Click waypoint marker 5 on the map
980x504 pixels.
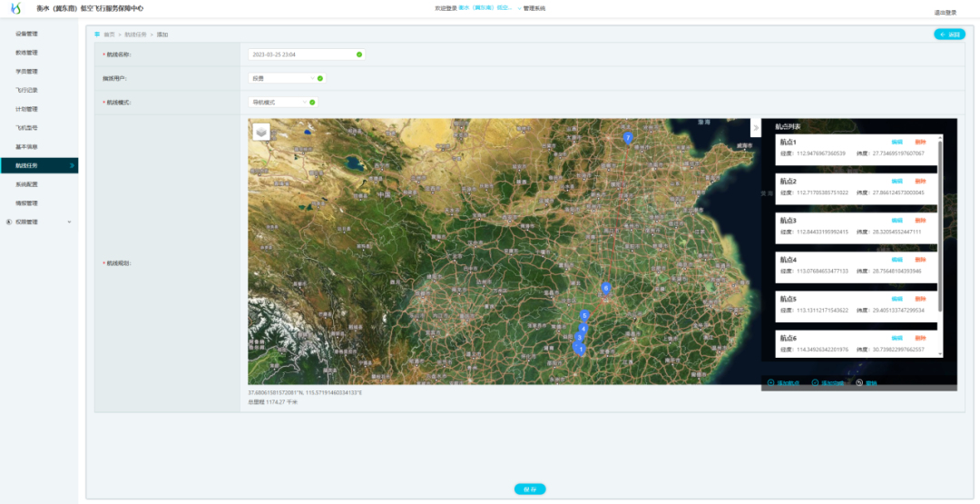pyautogui.click(x=584, y=316)
